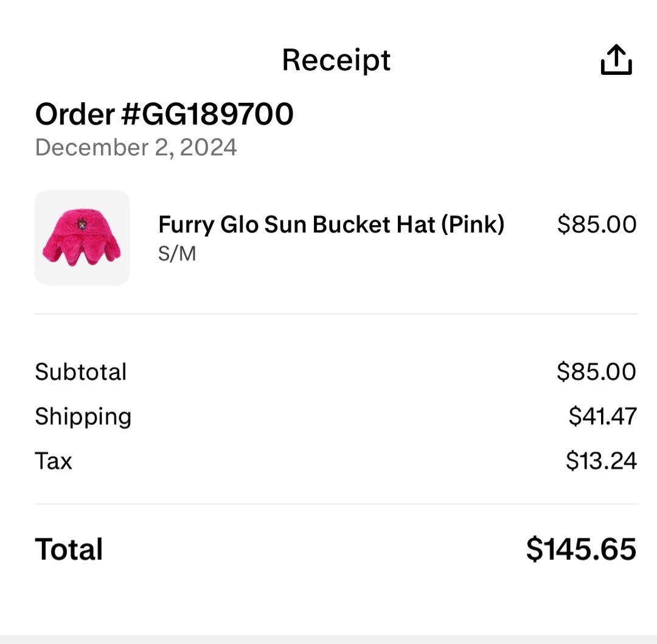
Task: Tap the Shipping label
Action: (83, 416)
